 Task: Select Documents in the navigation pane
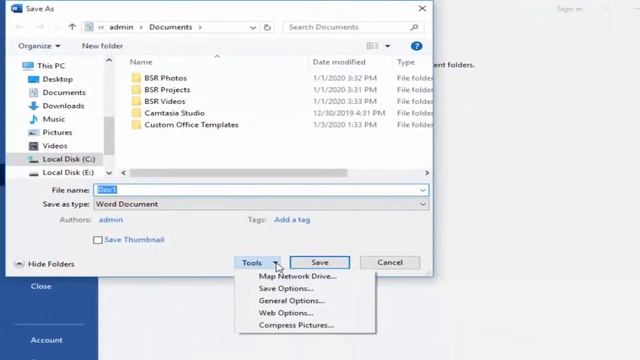tap(64, 93)
